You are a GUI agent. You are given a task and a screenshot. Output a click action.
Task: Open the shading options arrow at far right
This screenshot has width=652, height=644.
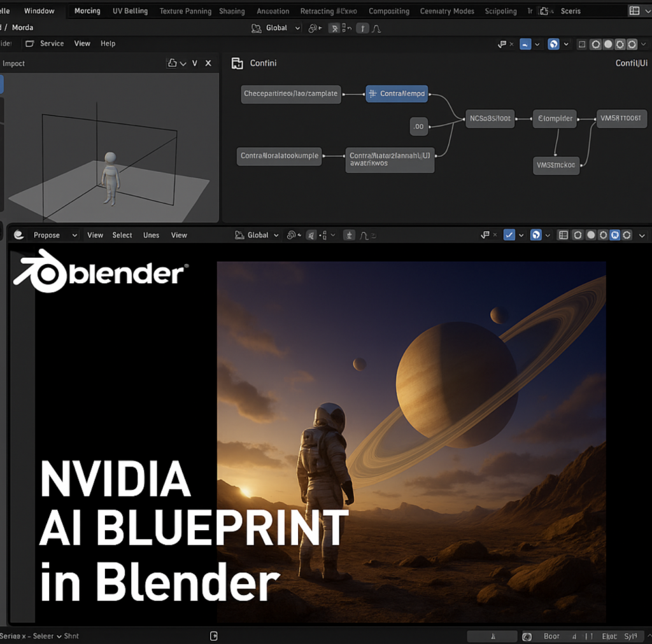tap(642, 235)
